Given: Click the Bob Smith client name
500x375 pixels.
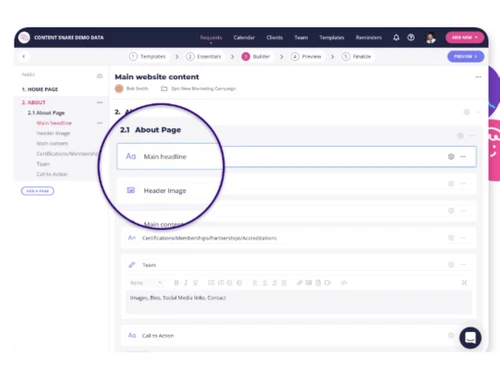Looking at the screenshot, I should [x=137, y=89].
